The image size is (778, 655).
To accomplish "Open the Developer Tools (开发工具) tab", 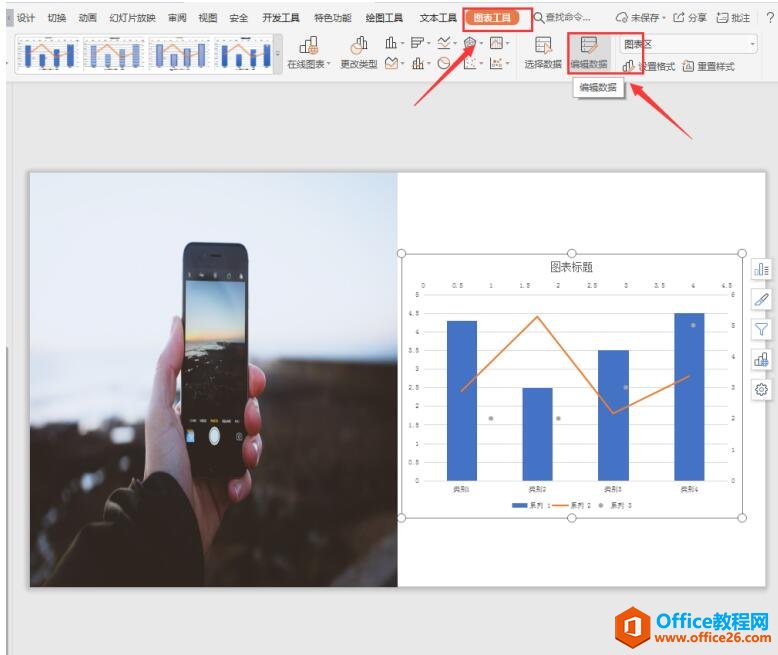I will [x=280, y=18].
